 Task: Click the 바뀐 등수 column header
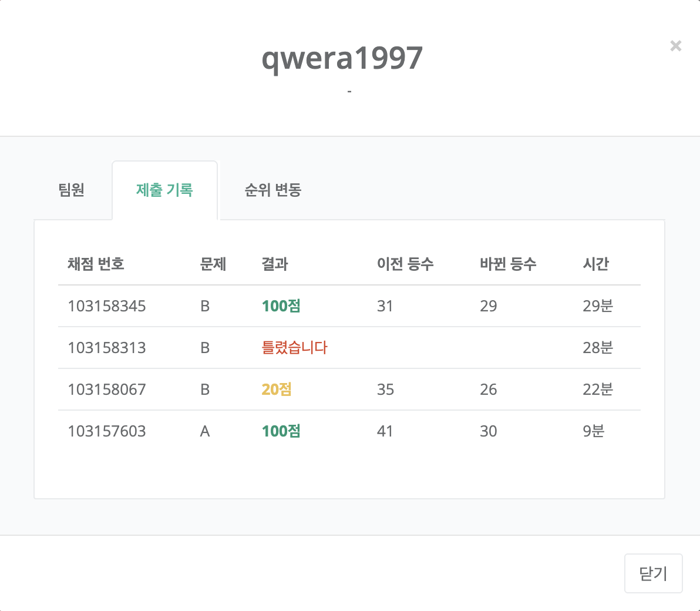[508, 264]
